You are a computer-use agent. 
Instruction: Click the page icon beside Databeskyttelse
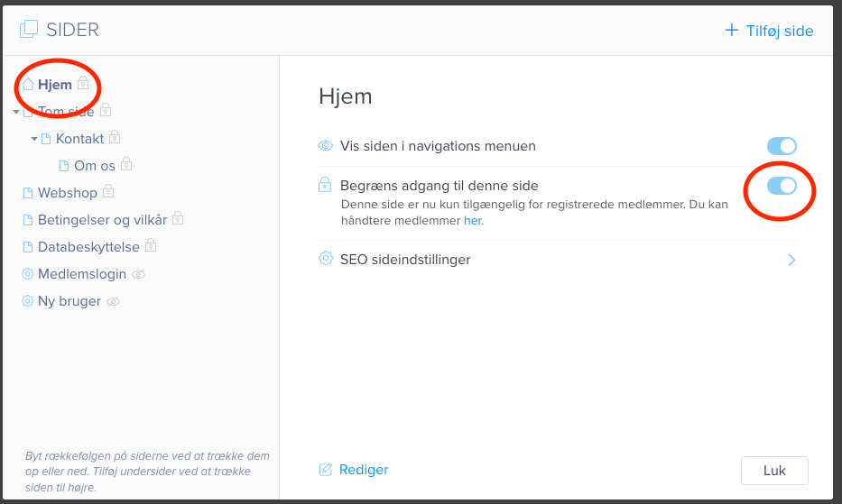tap(28, 247)
